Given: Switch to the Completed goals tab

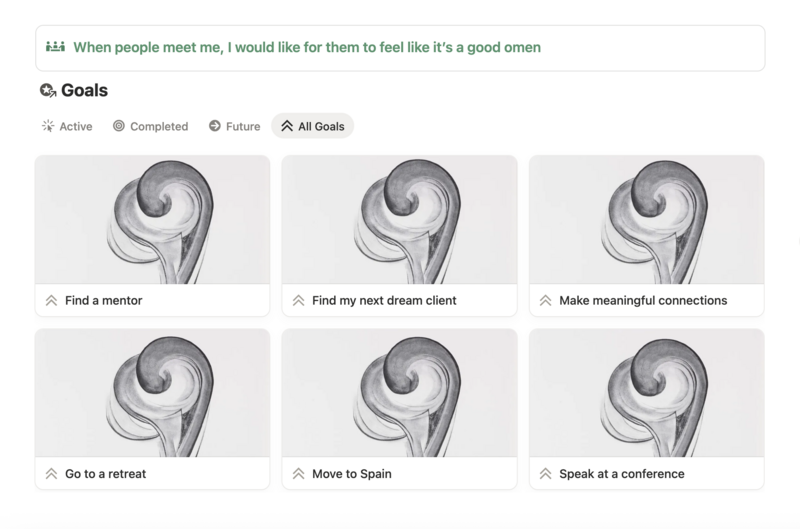Looking at the screenshot, I should [x=150, y=127].
